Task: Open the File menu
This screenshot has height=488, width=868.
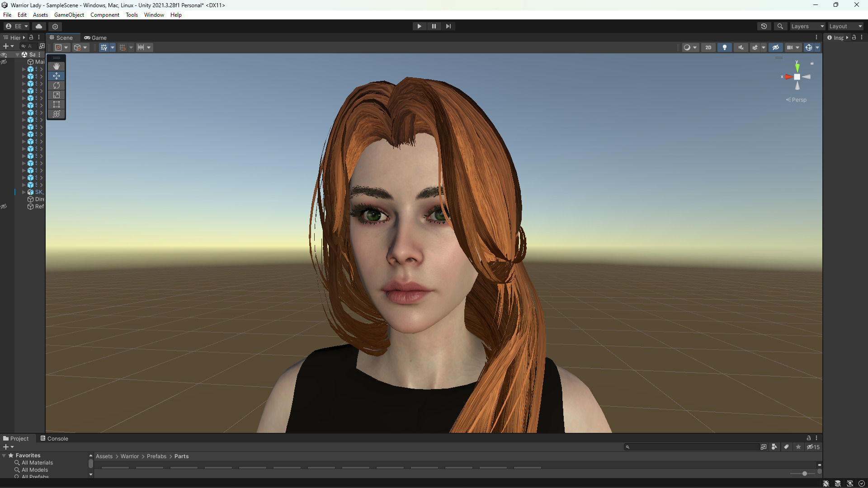Action: point(7,15)
